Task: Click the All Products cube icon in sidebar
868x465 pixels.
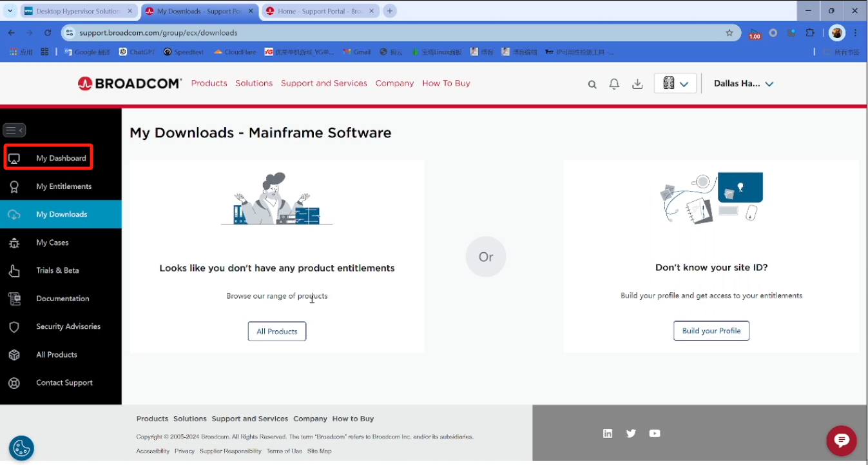Action: (x=14, y=355)
